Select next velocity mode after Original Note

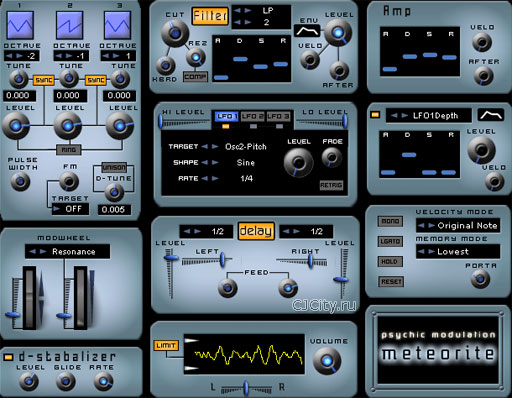pos(431,226)
